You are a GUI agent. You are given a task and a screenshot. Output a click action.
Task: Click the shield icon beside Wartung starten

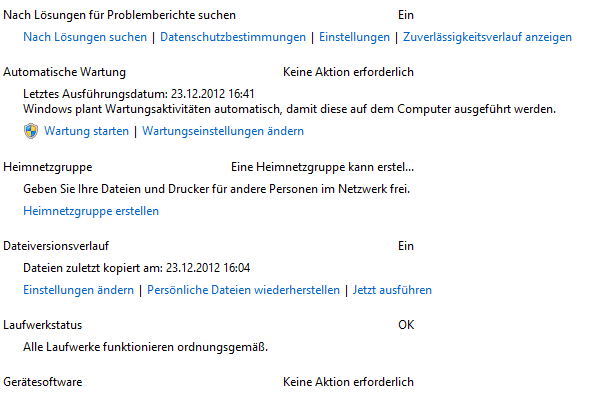click(31, 131)
